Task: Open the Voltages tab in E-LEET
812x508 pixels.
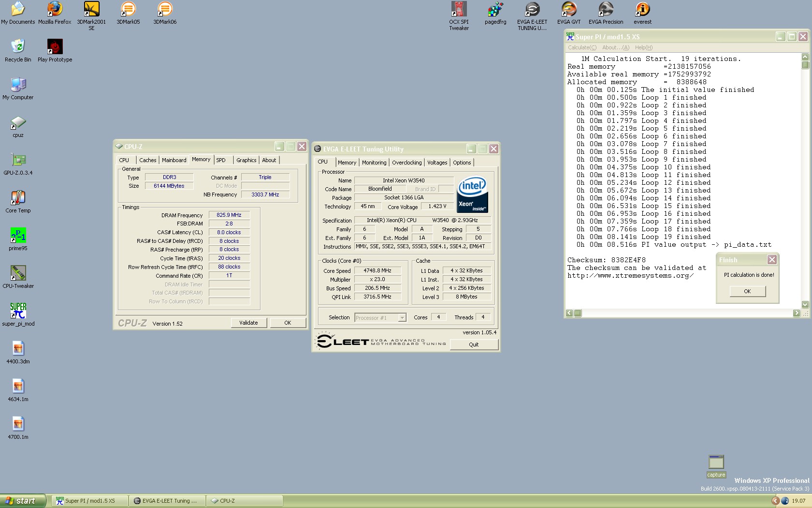Action: (x=437, y=163)
